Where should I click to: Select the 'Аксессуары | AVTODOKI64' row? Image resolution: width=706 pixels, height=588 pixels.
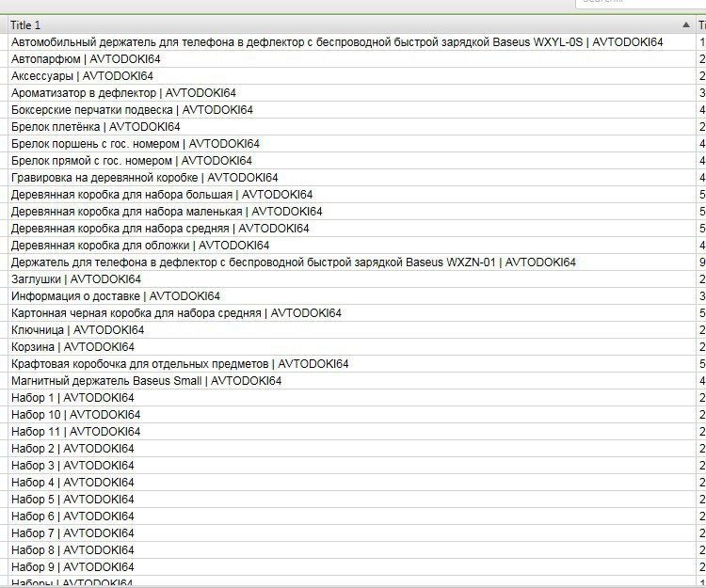tap(352, 76)
